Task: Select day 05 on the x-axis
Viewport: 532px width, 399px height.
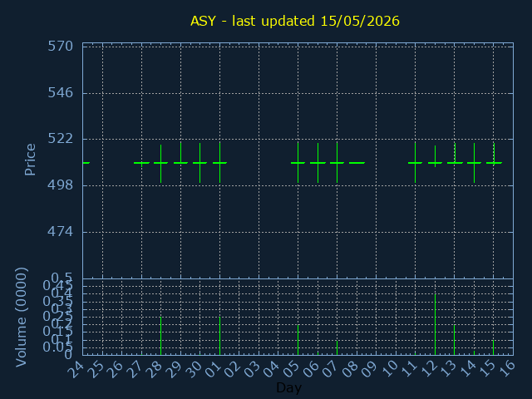Action: pyautogui.click(x=291, y=368)
